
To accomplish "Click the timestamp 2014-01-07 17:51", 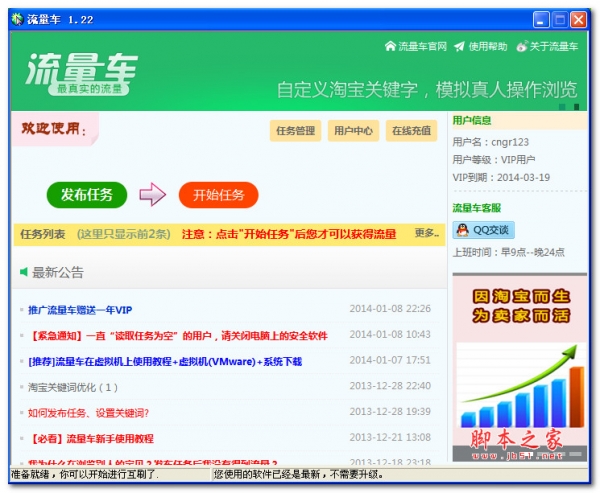I will click(x=390, y=360).
